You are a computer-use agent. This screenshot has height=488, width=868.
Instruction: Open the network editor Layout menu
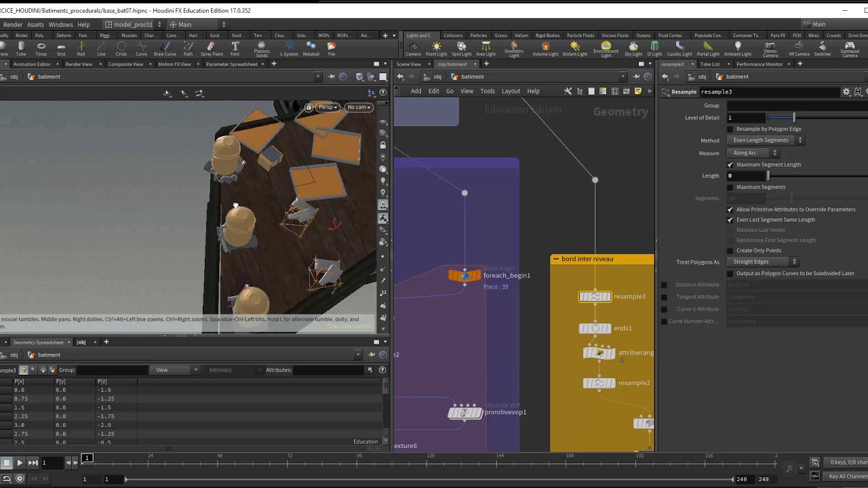(511, 91)
